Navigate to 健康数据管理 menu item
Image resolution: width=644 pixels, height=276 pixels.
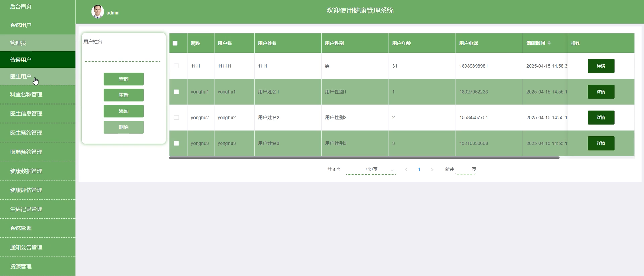[x=26, y=171]
